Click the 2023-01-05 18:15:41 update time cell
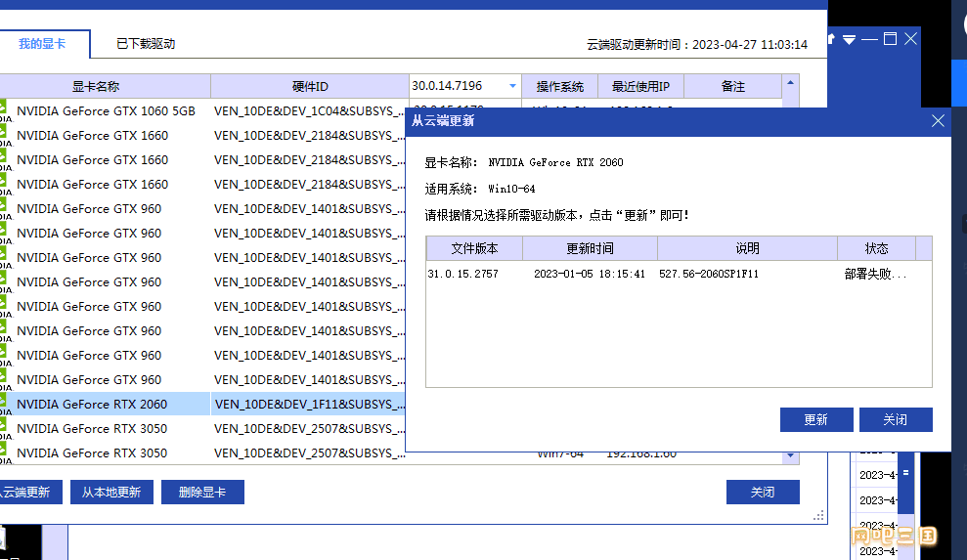The height and width of the screenshot is (560, 967). point(590,274)
